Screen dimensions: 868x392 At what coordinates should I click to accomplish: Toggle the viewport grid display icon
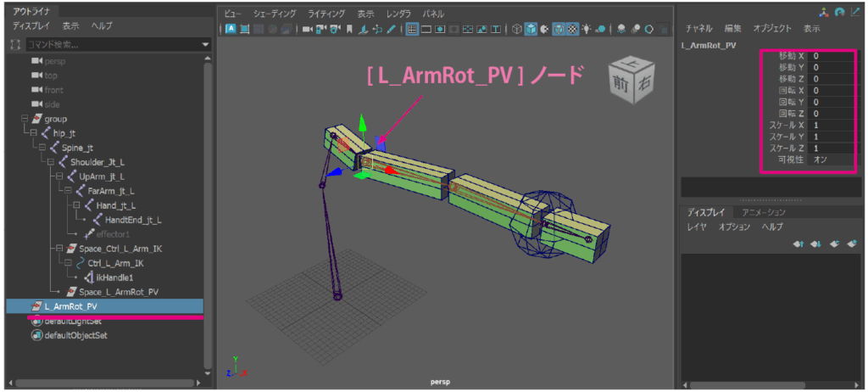click(412, 29)
